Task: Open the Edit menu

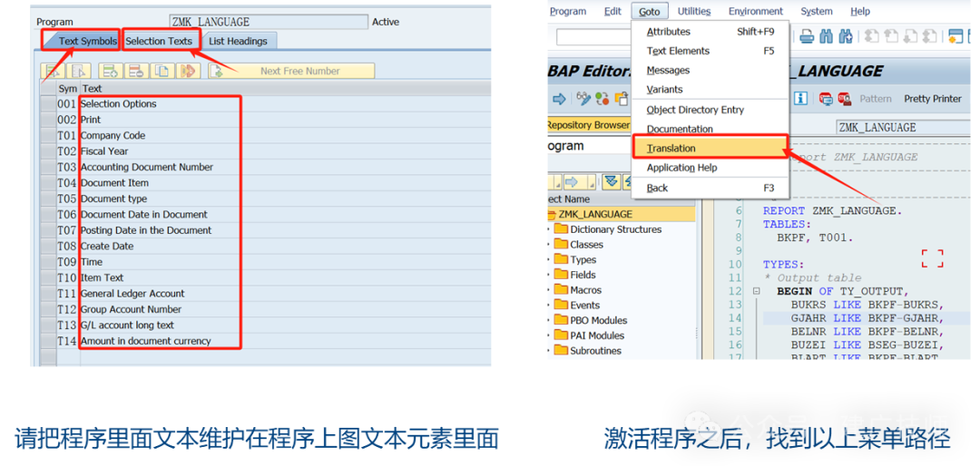Action: [x=613, y=11]
